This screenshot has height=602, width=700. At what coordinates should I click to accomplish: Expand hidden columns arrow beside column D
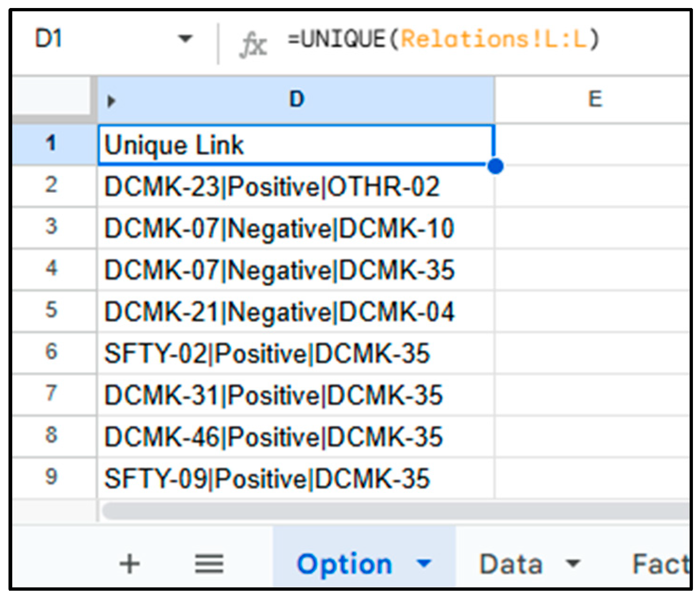[111, 101]
